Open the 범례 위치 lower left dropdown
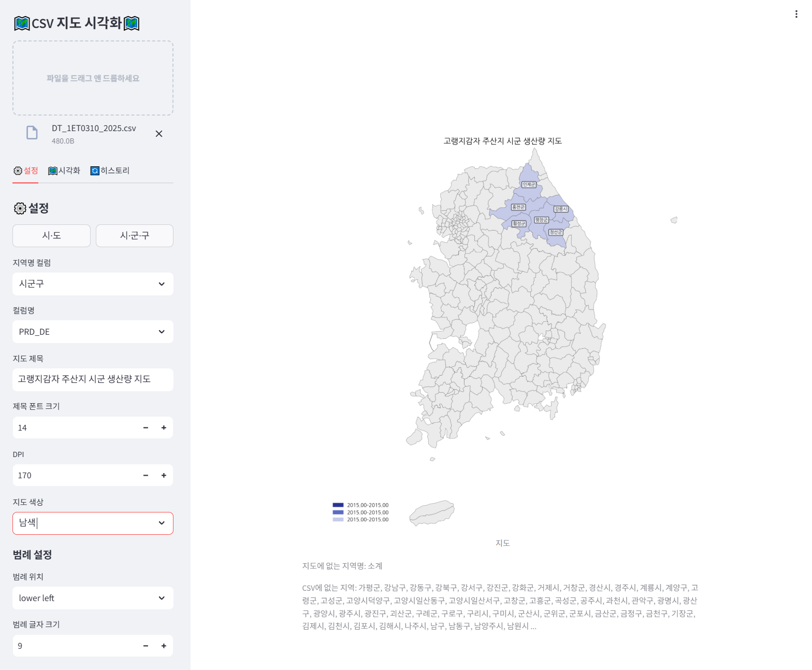The image size is (812, 670). coord(93,598)
